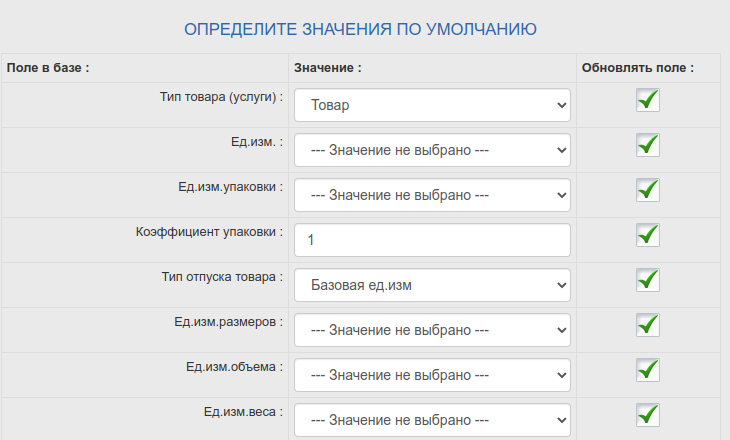Expand the Ед.изм.объема dropdown
This screenshot has width=730, height=440.
(432, 375)
